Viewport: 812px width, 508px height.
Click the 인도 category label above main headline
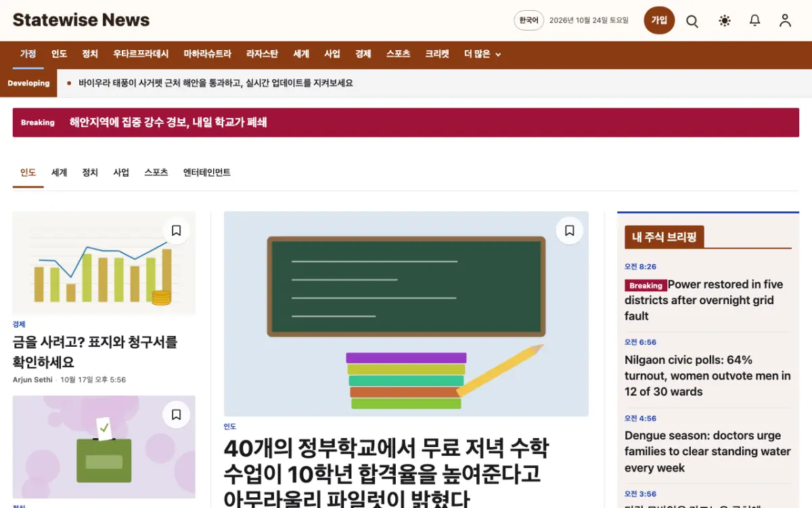click(230, 427)
